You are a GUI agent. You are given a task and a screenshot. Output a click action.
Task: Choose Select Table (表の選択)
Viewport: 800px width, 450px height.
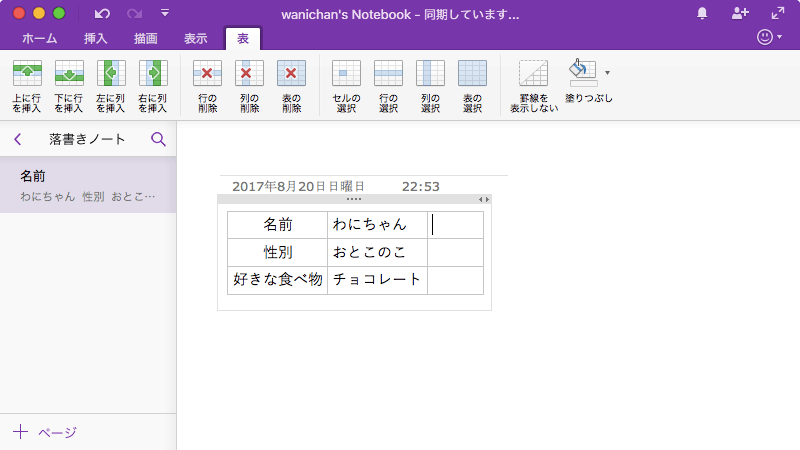[472, 86]
